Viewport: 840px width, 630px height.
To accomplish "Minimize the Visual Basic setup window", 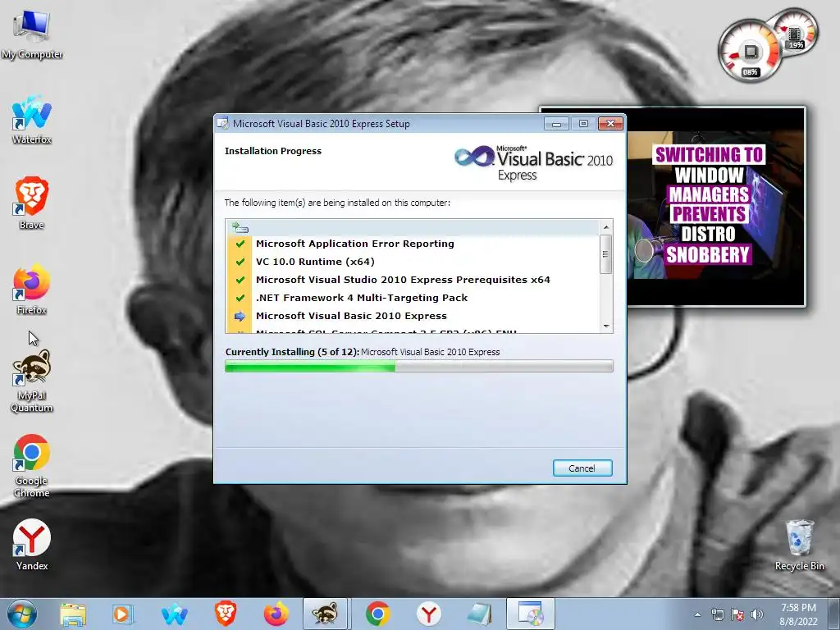I will (557, 124).
